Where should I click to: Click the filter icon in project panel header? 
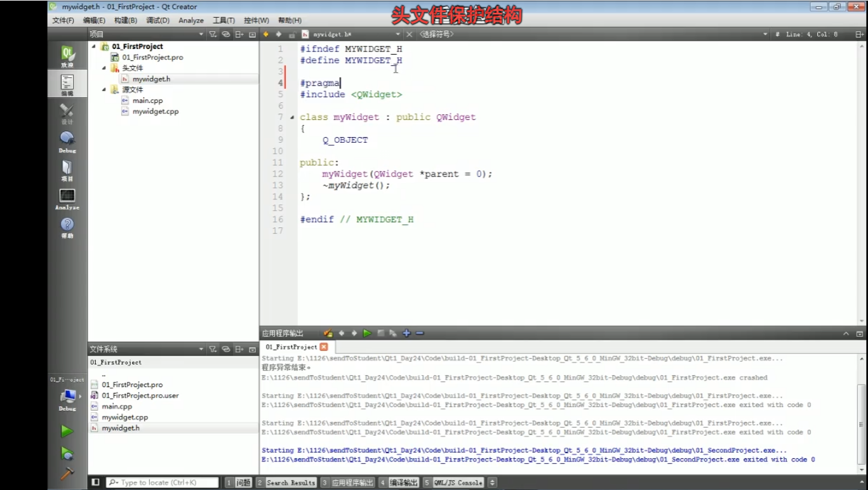[x=213, y=34]
